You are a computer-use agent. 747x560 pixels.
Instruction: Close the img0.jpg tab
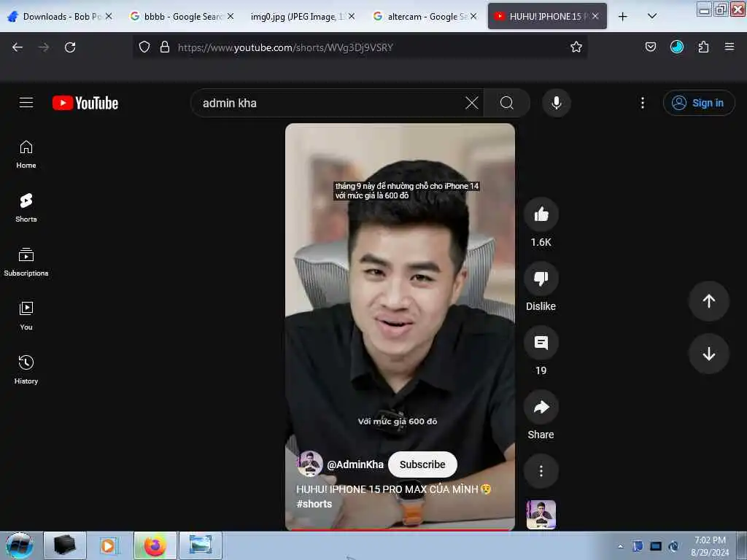(x=351, y=16)
